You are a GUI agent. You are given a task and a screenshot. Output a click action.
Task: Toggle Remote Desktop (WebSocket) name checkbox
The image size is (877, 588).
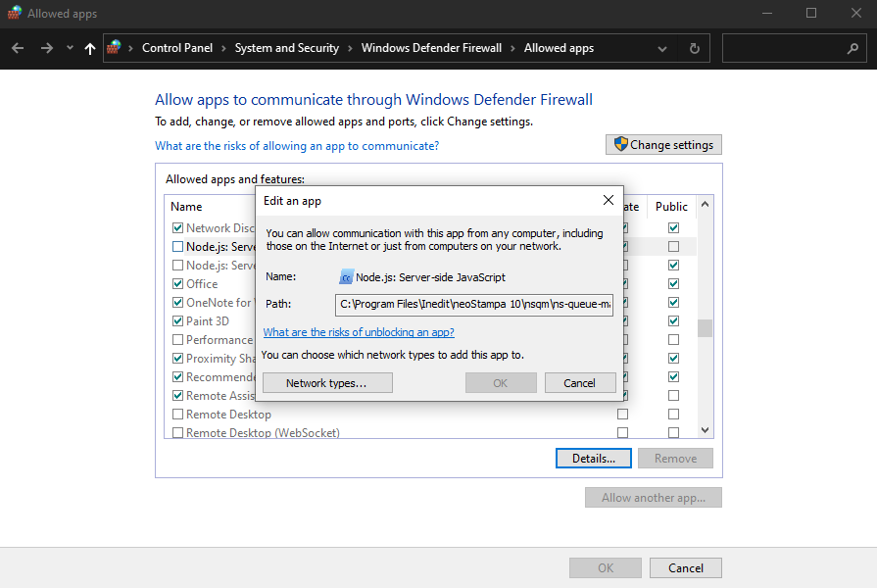tap(178, 433)
